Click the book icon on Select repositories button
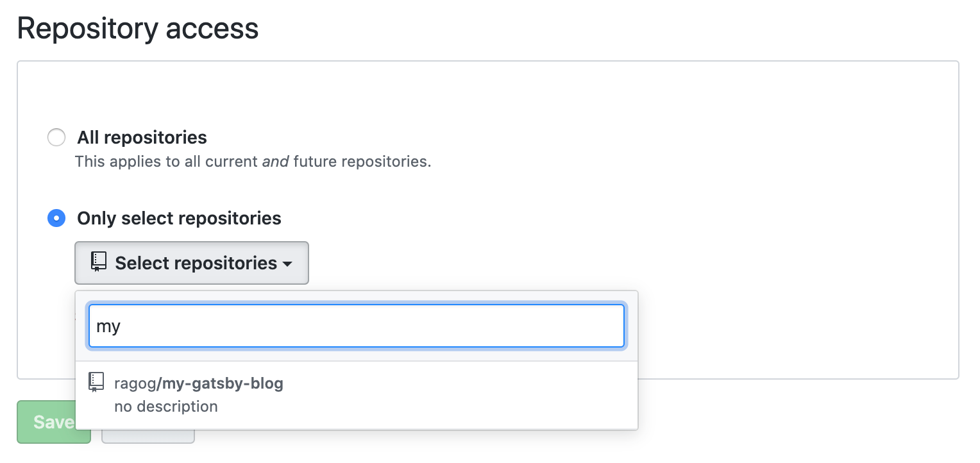This screenshot has height=463, width=980. click(x=97, y=262)
